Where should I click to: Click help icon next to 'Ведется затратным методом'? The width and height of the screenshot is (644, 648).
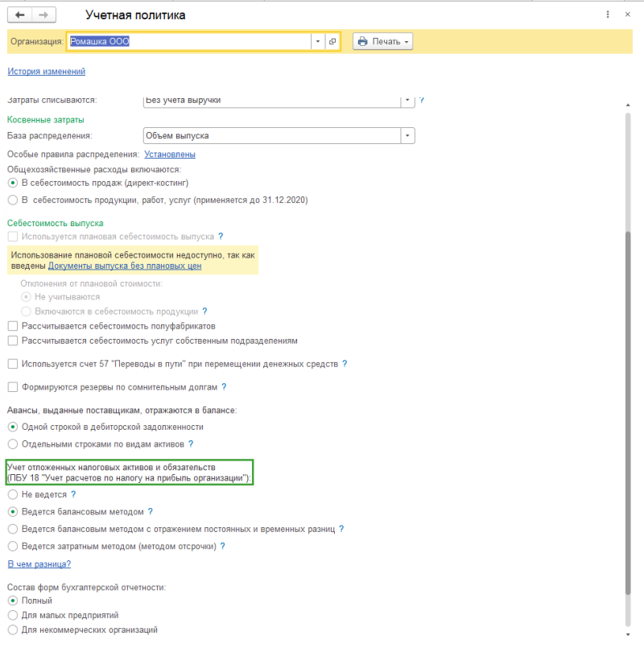223,546
